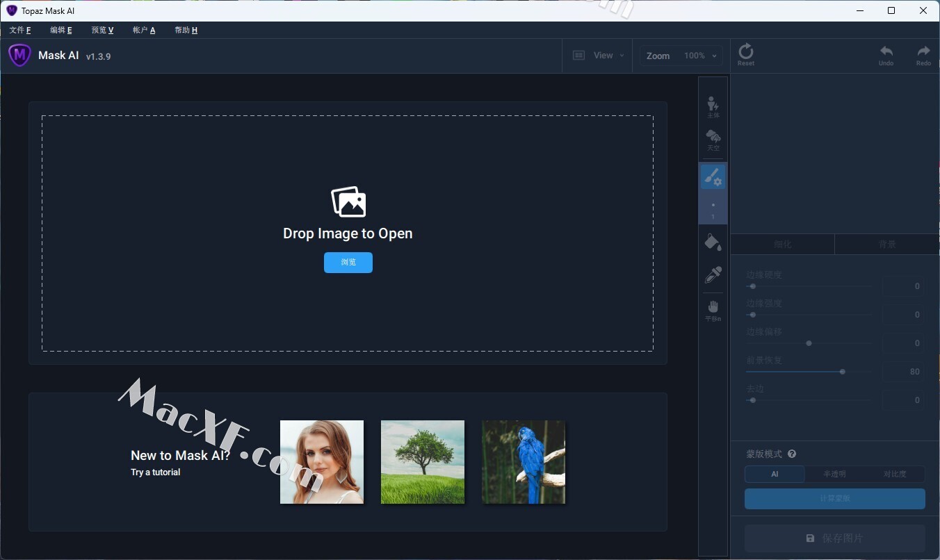Select the 天空 sky detection tool

point(713,140)
